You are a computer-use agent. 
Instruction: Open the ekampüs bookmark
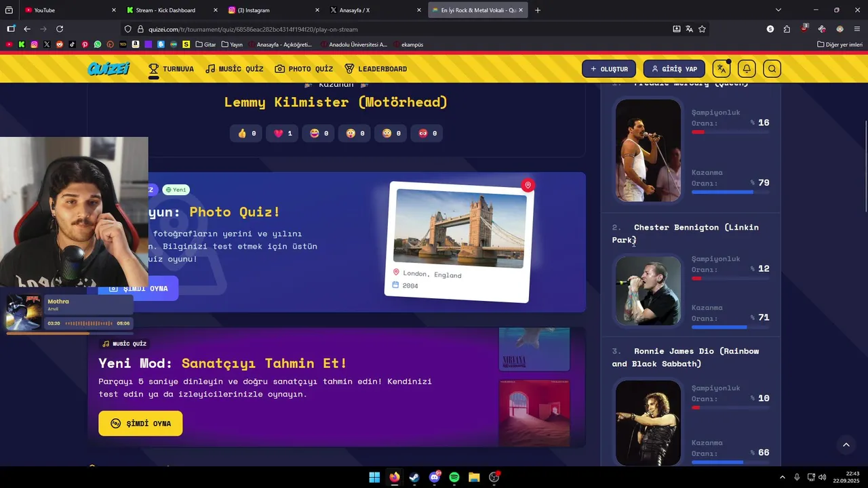click(408, 45)
